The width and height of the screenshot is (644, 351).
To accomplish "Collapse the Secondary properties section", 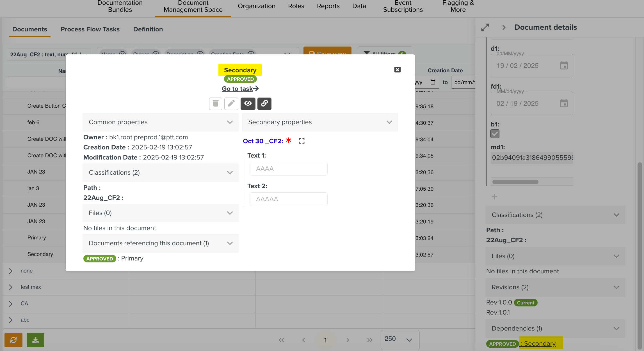I will 389,122.
